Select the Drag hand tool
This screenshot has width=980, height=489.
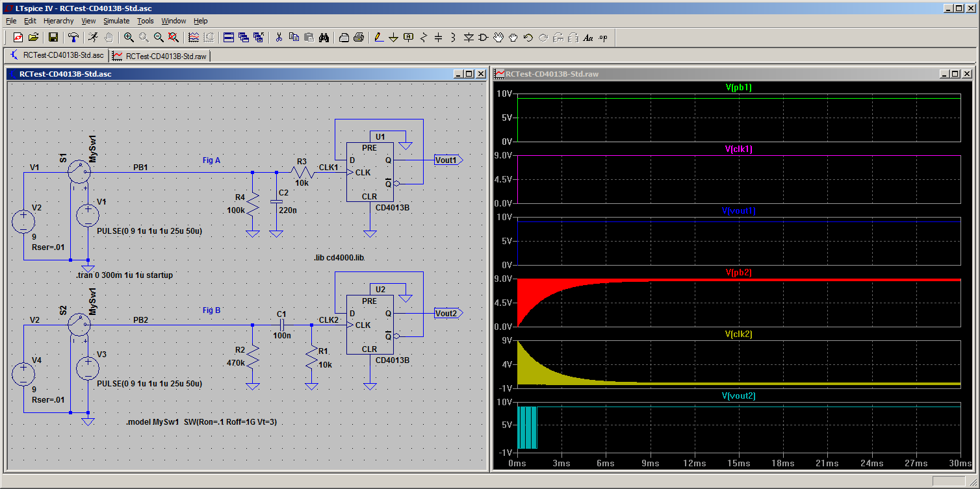pyautogui.click(x=513, y=38)
